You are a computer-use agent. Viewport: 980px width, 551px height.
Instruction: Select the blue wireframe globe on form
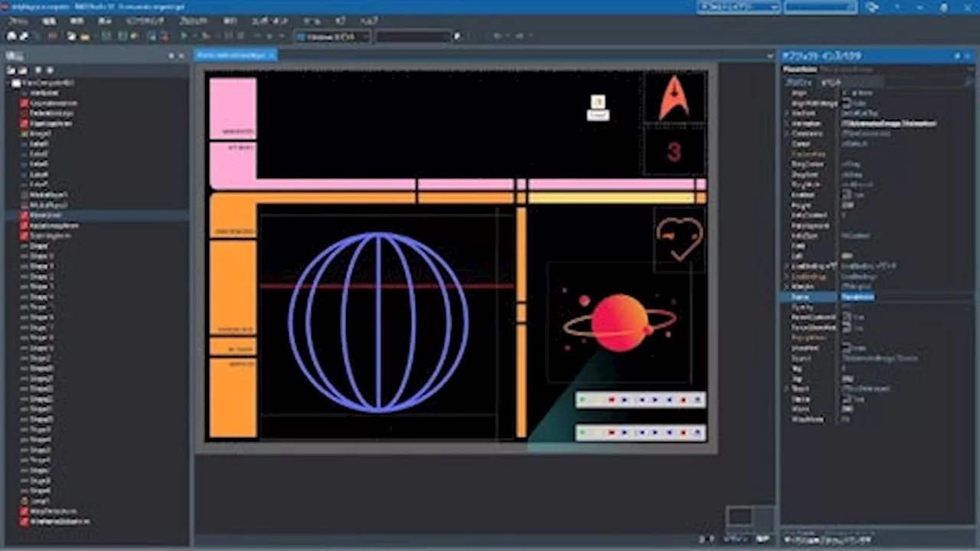tap(378, 321)
